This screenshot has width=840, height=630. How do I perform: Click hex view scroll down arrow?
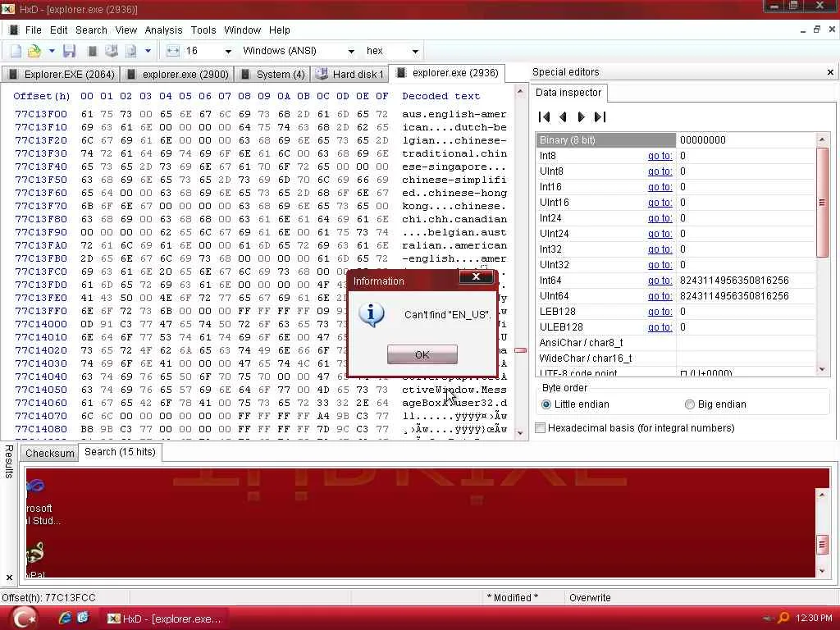tap(520, 433)
